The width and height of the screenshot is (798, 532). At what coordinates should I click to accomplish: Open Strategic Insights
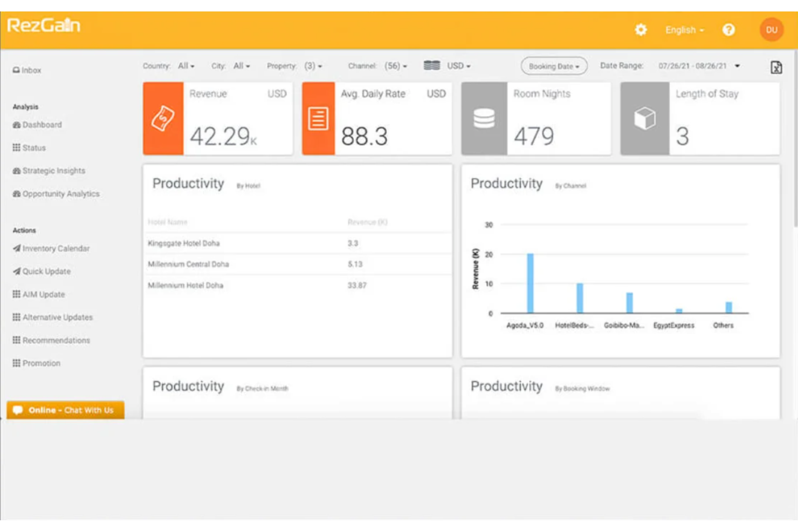click(x=53, y=170)
